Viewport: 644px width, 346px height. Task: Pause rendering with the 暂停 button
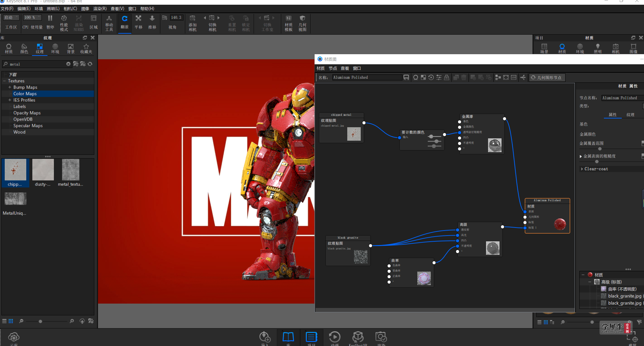point(50,22)
